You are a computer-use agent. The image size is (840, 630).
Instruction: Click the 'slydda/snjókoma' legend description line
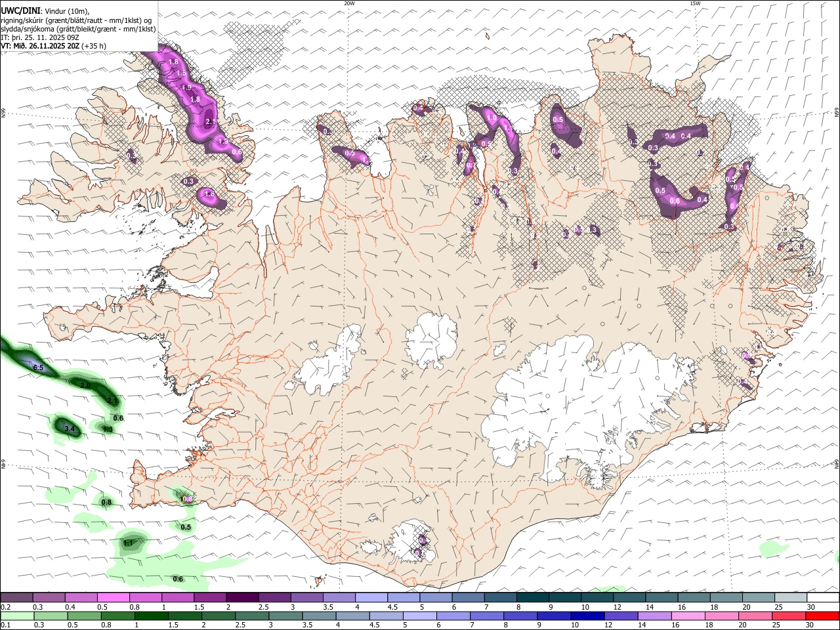(x=78, y=29)
